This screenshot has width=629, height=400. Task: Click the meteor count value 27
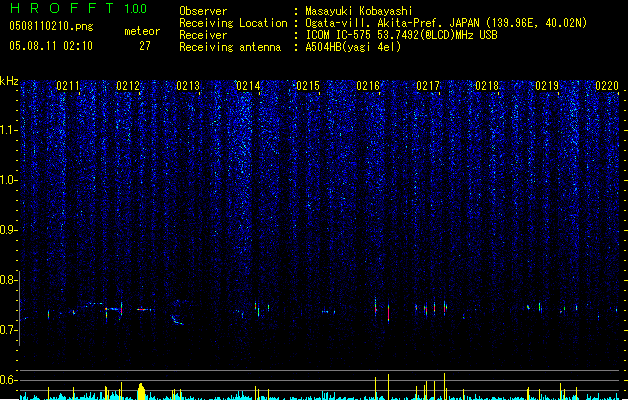[145, 46]
